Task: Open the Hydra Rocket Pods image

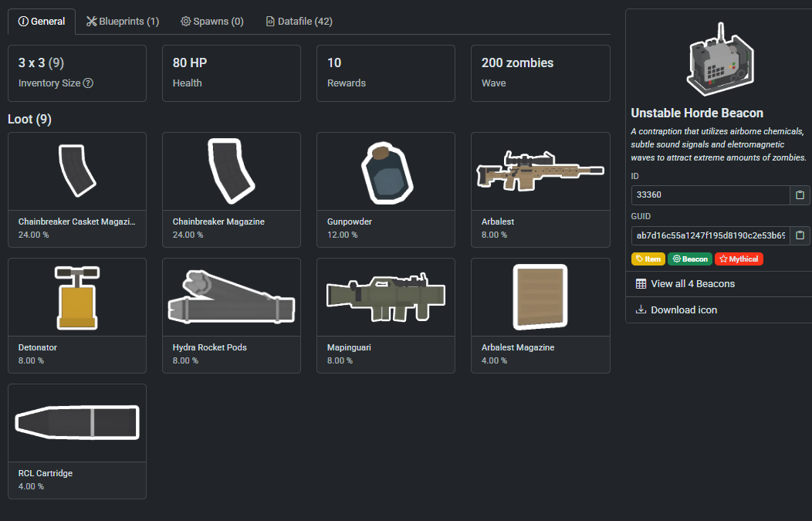Action: [232, 297]
